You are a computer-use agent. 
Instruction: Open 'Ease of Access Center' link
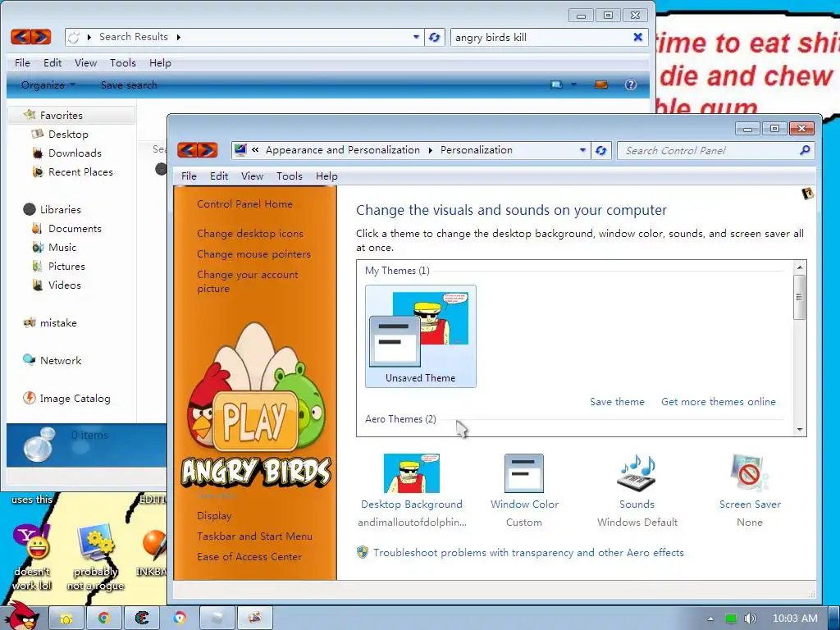pyautogui.click(x=249, y=557)
